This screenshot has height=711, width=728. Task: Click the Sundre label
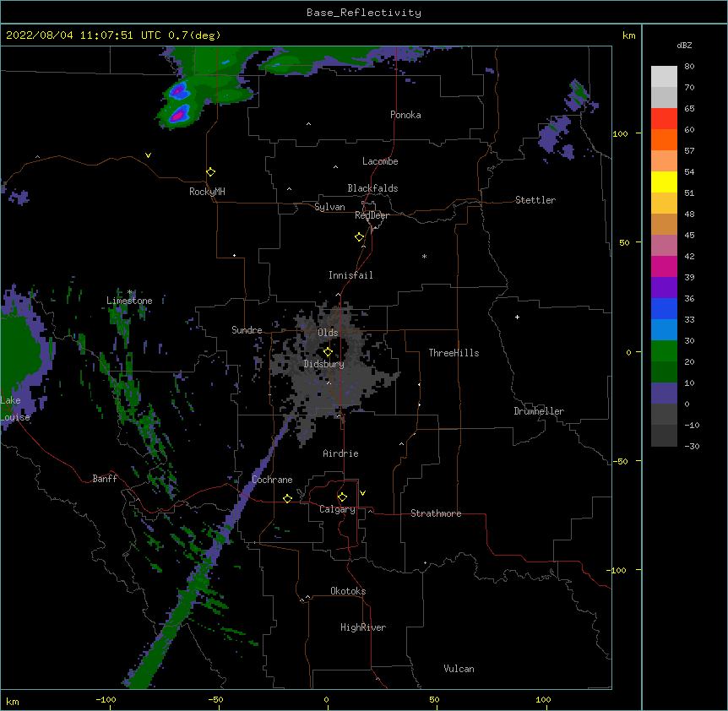click(x=247, y=330)
